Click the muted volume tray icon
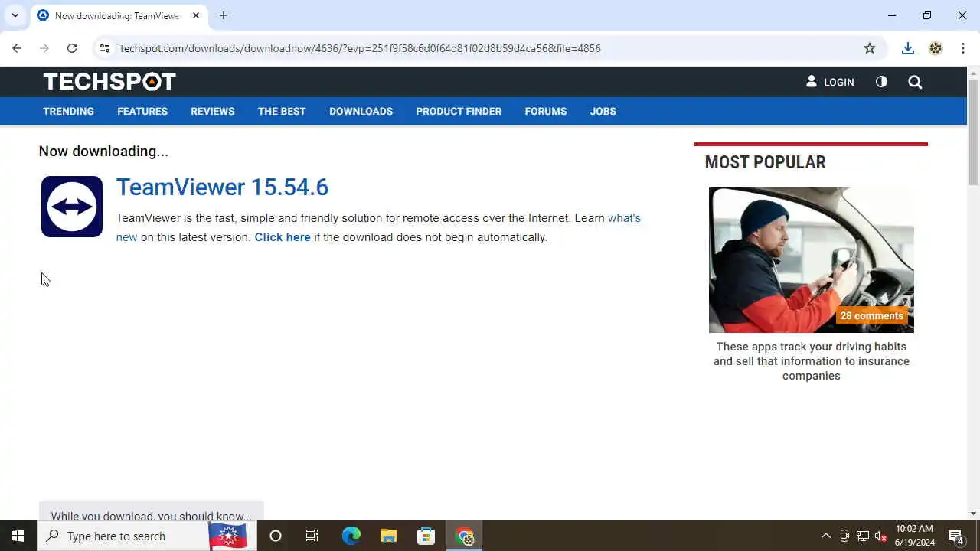 880,536
